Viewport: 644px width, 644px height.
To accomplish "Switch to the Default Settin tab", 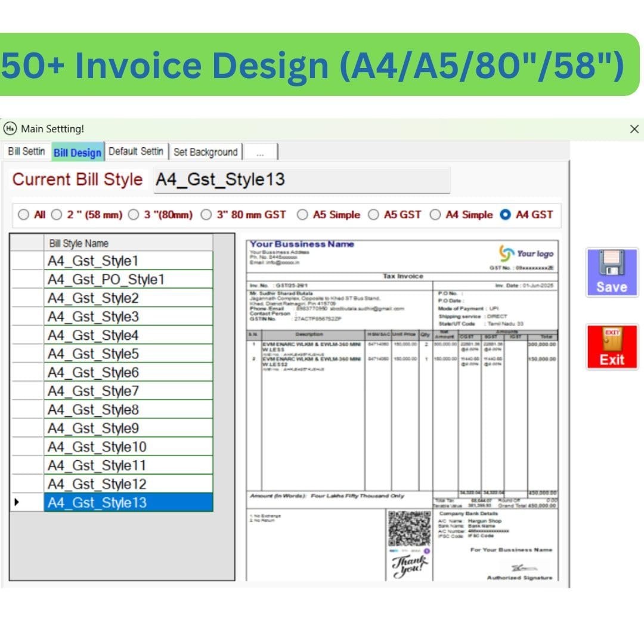I will click(x=135, y=152).
